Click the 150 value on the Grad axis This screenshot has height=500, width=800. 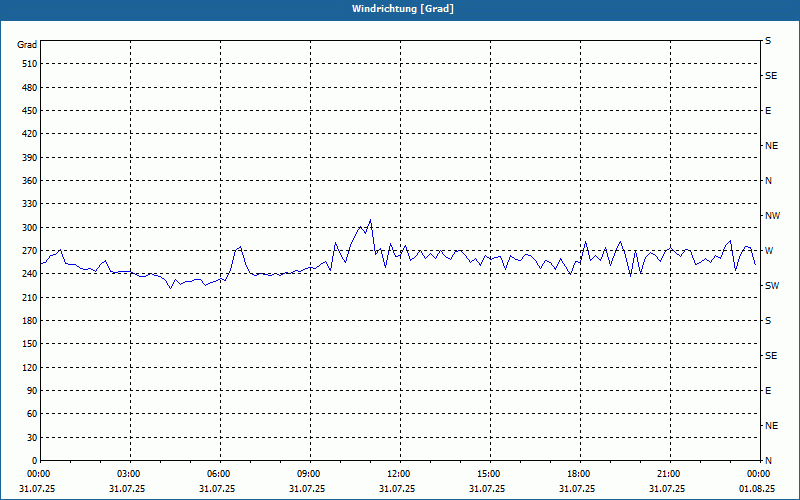30,344
